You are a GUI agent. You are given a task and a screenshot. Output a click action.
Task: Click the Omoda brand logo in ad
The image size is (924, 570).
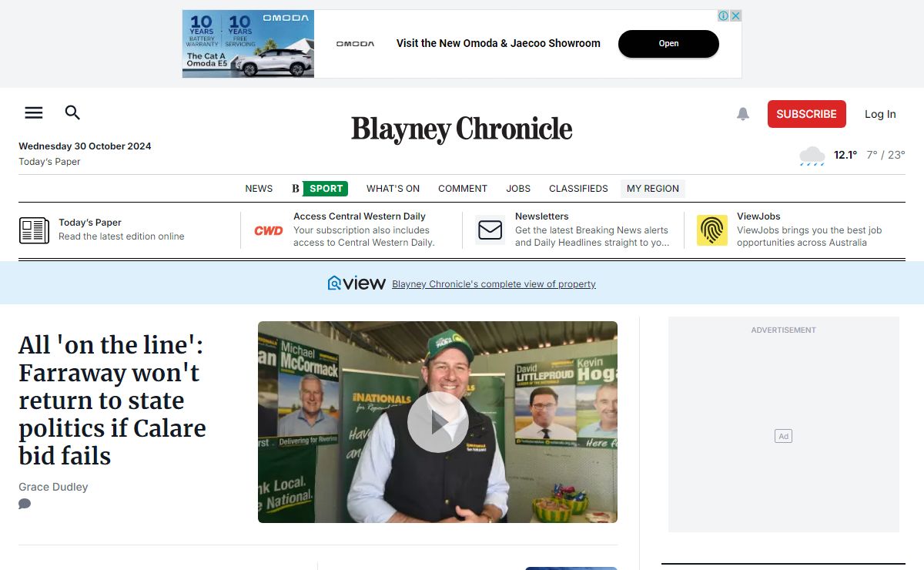355,44
